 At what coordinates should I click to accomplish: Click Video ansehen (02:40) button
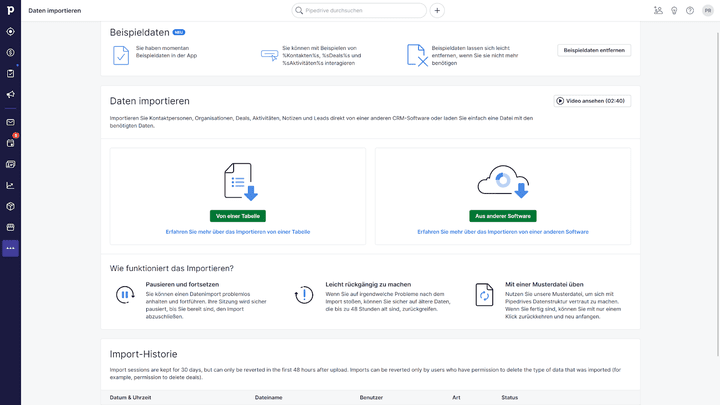(x=592, y=101)
